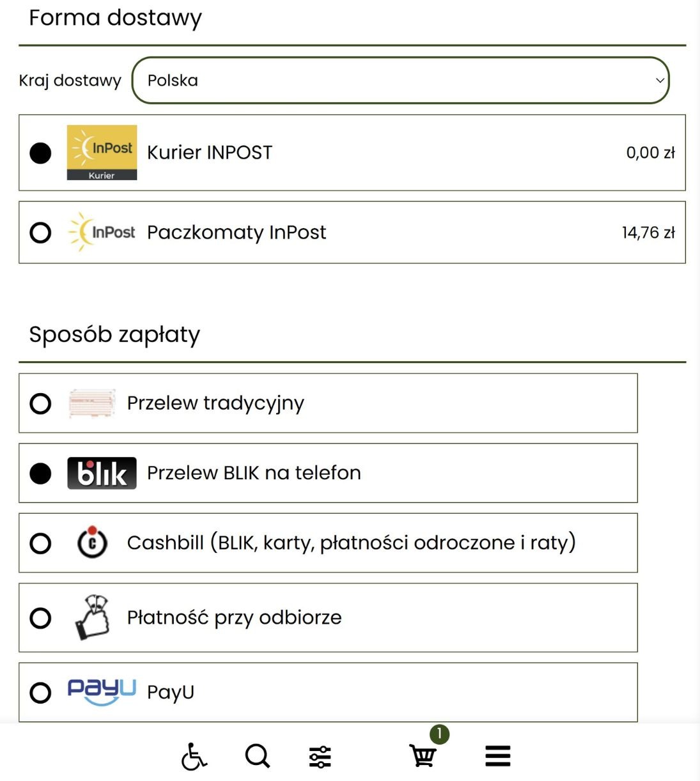The image size is (700, 781).
Task: Click the Kurier INPOST option label
Action: point(210,153)
